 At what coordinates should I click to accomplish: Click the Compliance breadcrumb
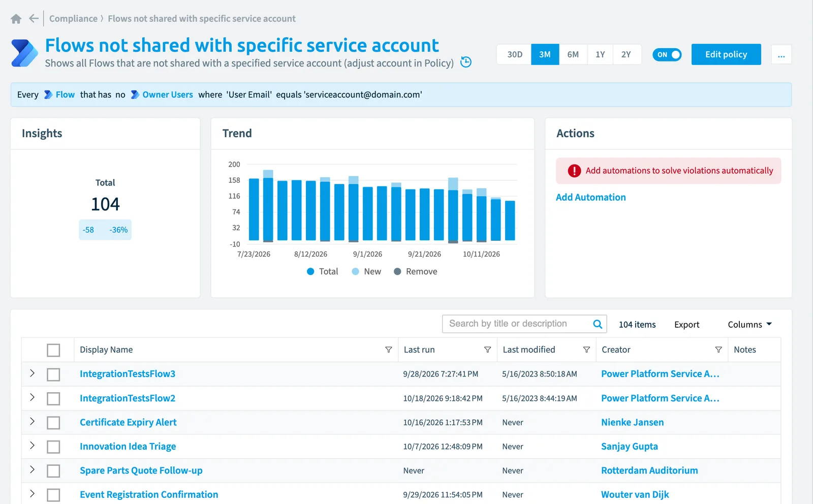[x=73, y=19]
